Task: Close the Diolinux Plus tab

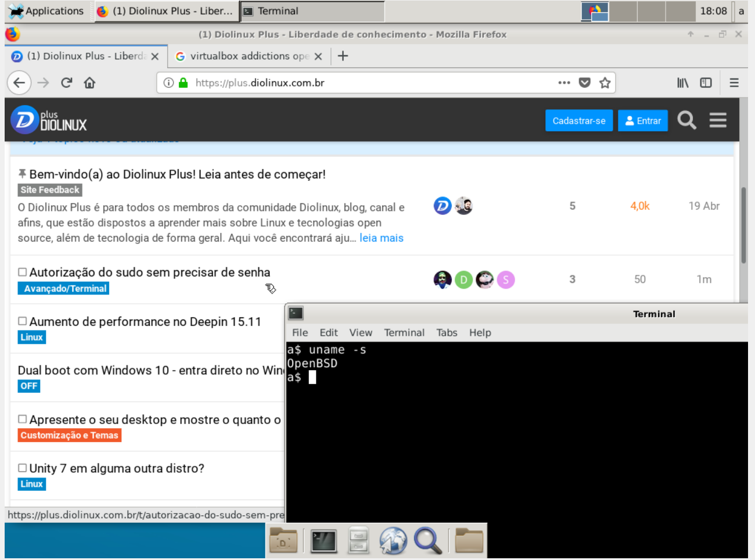Action: tap(155, 56)
